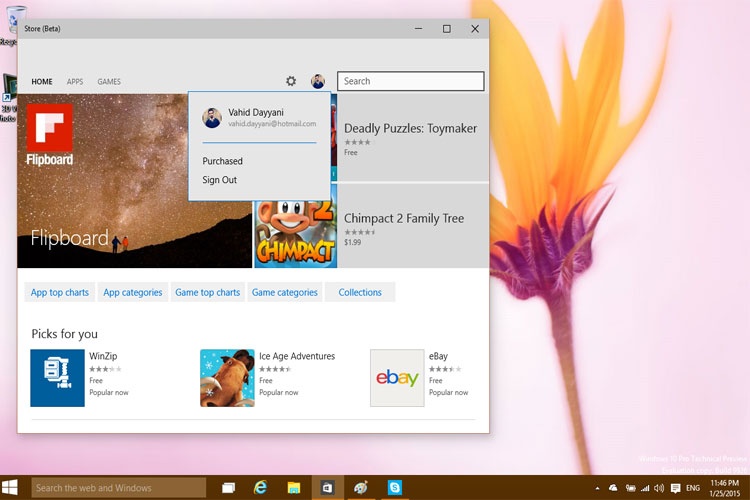
Task: Open Game categories
Action: (285, 292)
